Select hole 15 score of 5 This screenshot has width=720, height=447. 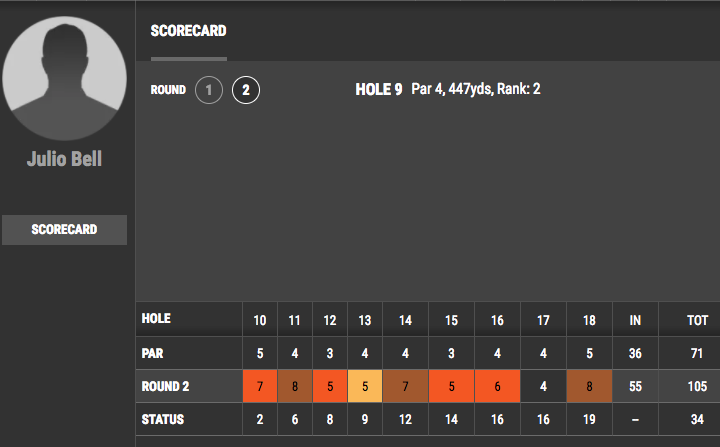(451, 386)
